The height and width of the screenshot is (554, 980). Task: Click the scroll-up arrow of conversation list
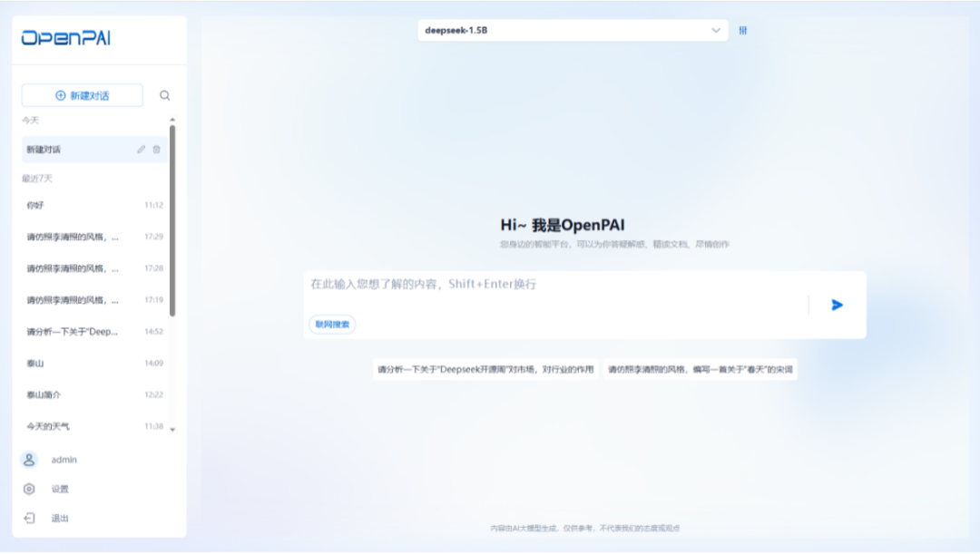click(x=172, y=120)
